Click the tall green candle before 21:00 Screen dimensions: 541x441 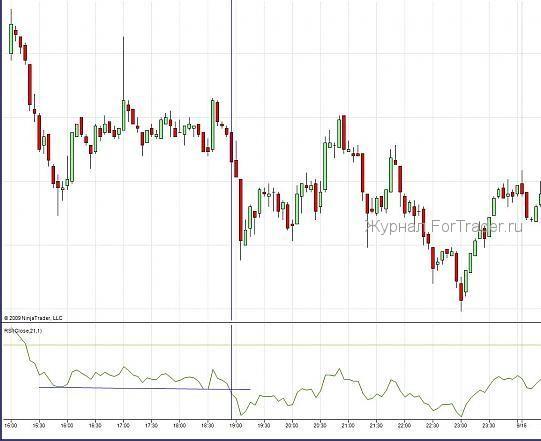[x=325, y=166]
